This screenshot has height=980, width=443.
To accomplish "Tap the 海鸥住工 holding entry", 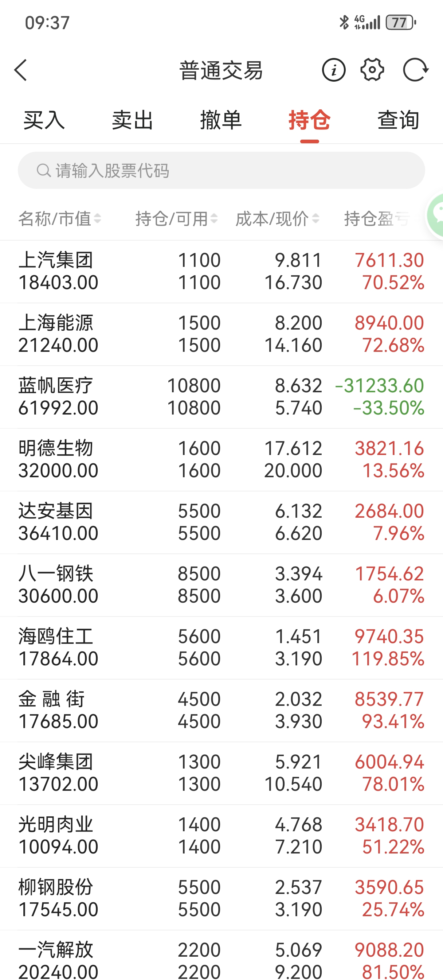I will 221,648.
